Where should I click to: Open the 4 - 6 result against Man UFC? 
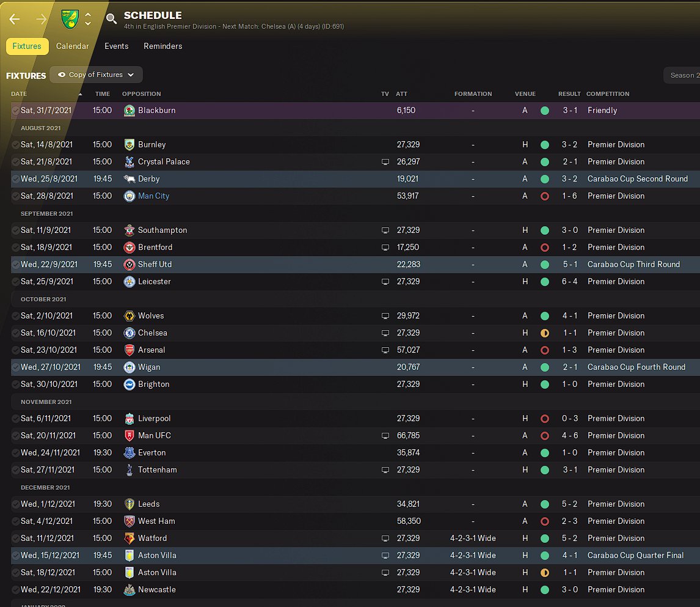click(x=569, y=436)
